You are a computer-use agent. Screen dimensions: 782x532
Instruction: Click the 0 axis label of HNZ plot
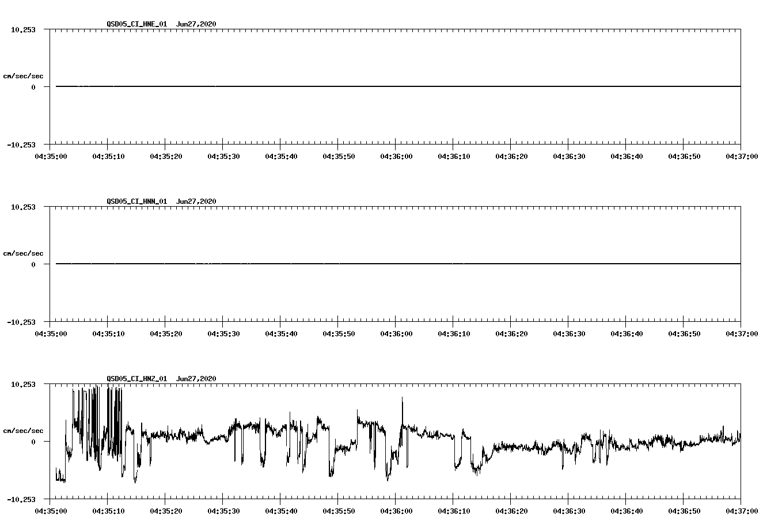click(x=33, y=442)
